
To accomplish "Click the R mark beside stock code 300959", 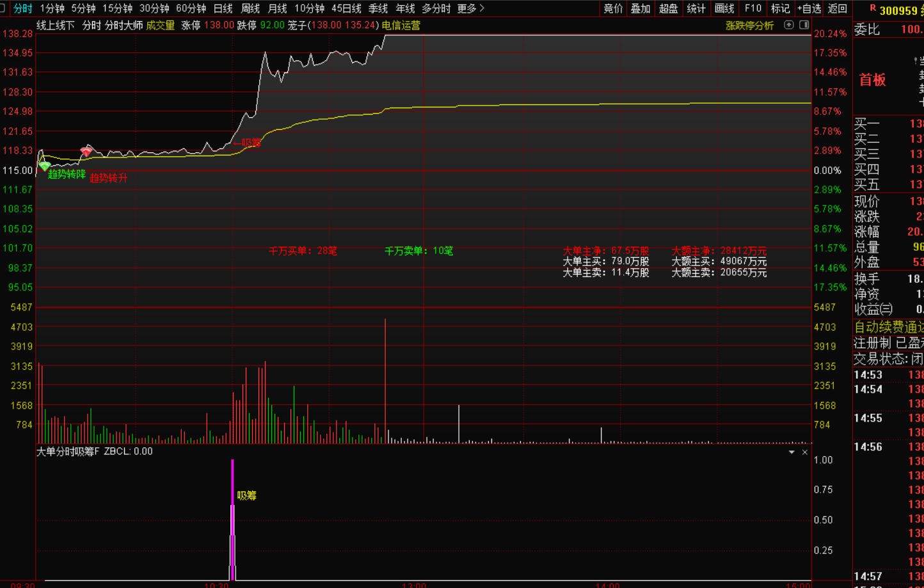I will 873,9.
